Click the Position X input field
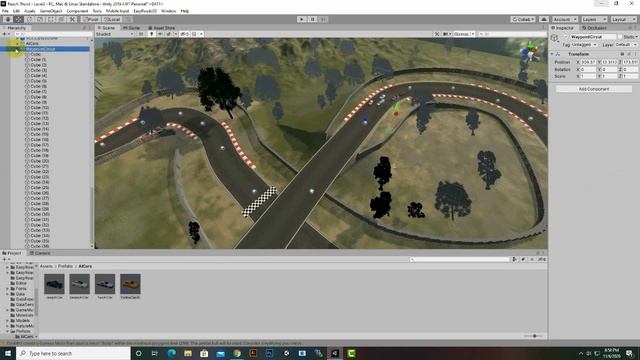This screenshot has width=640, height=360. 589,62
